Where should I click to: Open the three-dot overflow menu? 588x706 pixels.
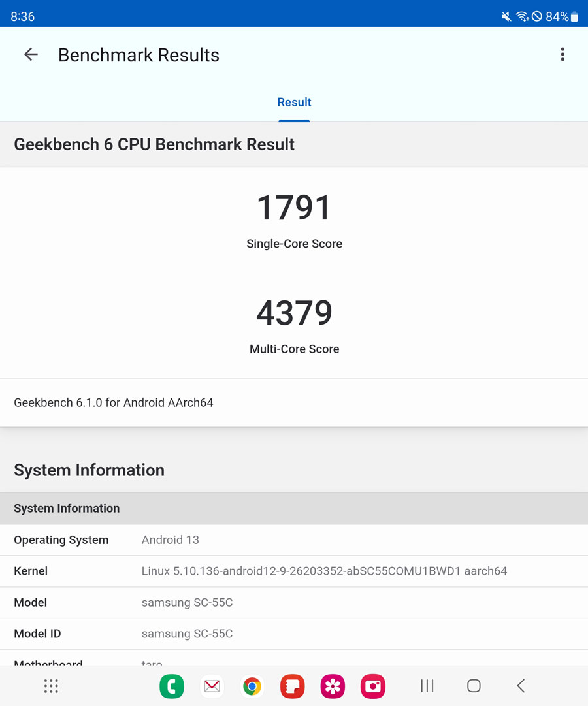click(x=563, y=54)
